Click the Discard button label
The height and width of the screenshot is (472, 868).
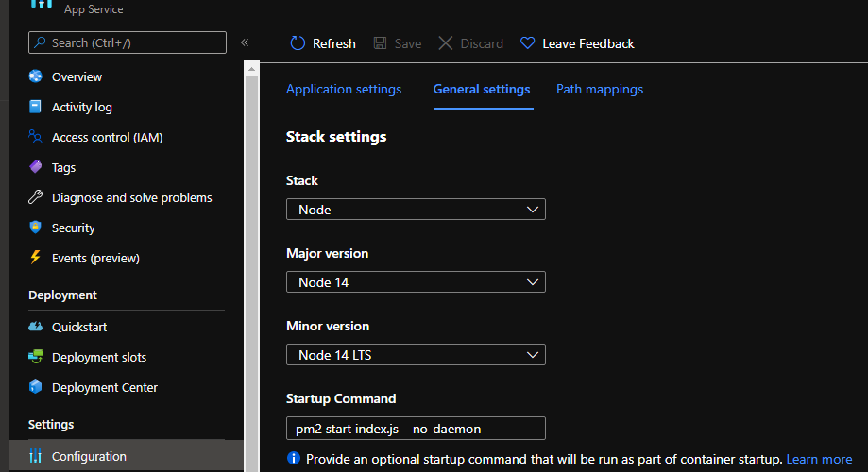pos(482,43)
